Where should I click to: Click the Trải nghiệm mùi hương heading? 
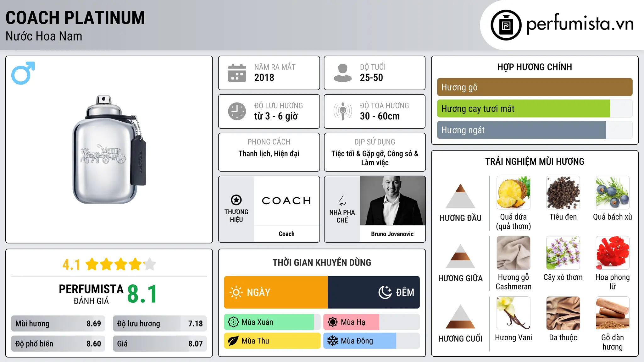click(535, 162)
